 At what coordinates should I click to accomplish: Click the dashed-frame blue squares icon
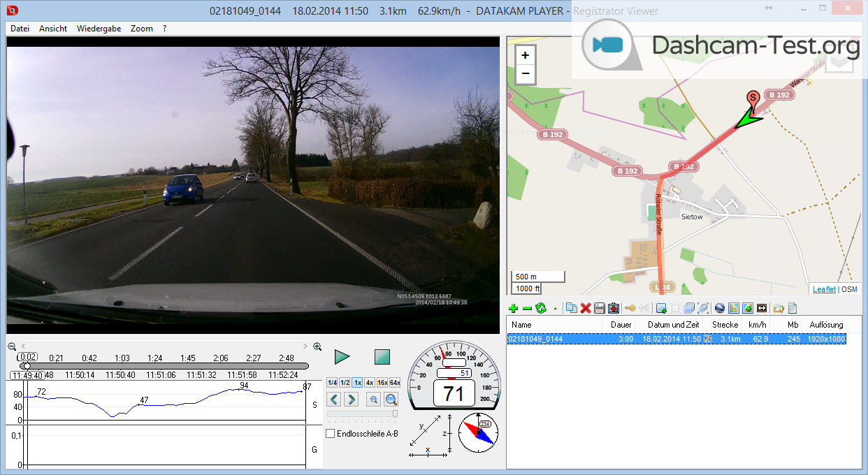[x=703, y=308]
